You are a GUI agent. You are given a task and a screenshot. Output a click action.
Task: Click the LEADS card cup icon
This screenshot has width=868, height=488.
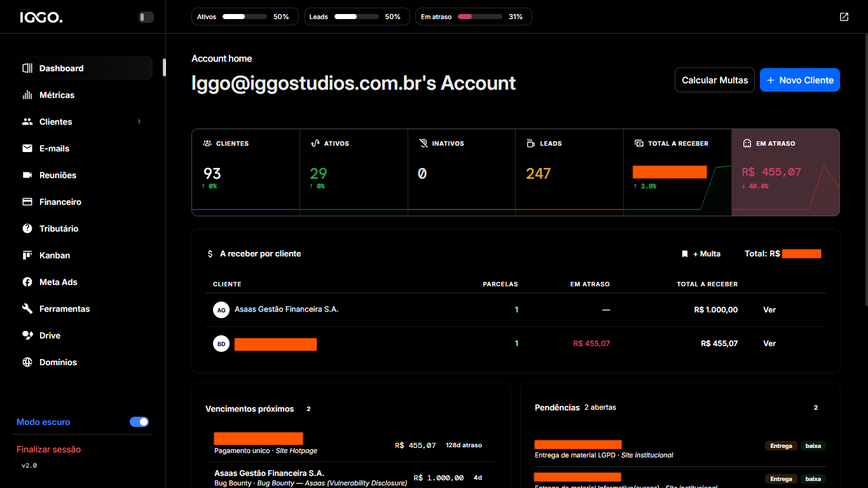click(x=532, y=144)
